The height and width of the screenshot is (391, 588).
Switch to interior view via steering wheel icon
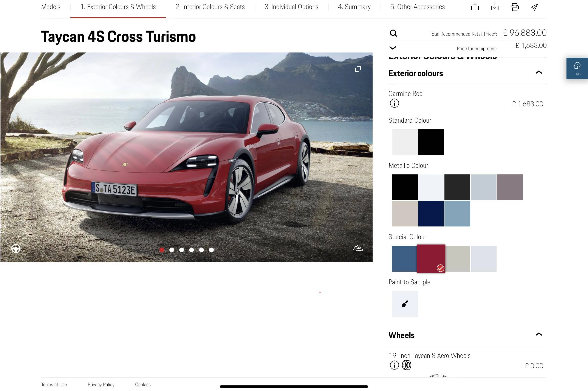16,249
